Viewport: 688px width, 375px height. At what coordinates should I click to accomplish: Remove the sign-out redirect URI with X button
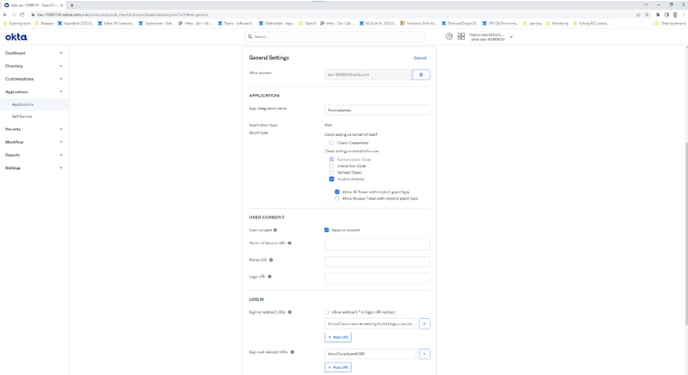point(424,354)
